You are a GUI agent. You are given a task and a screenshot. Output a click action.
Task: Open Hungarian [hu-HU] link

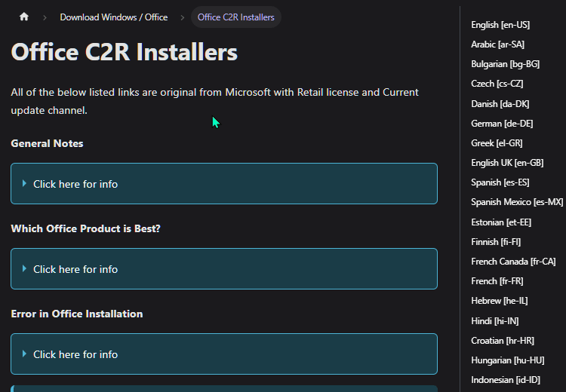point(508,360)
